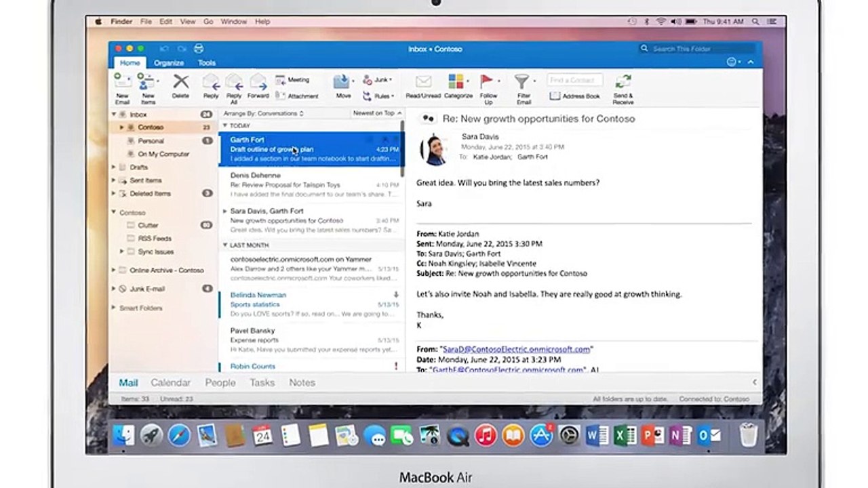
Task: Change Arrange By: Conversations setting
Action: [264, 113]
